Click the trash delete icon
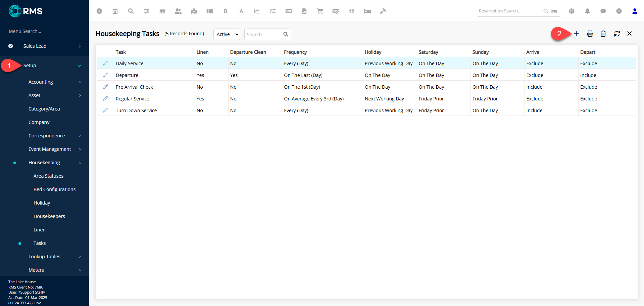The width and height of the screenshot is (644, 306). (603, 34)
